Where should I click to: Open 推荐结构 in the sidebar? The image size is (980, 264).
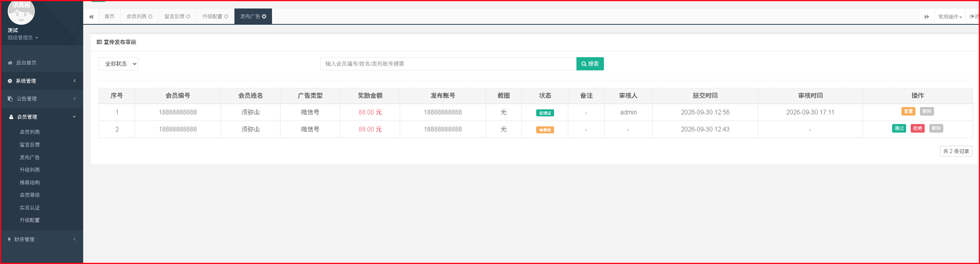[x=30, y=183]
